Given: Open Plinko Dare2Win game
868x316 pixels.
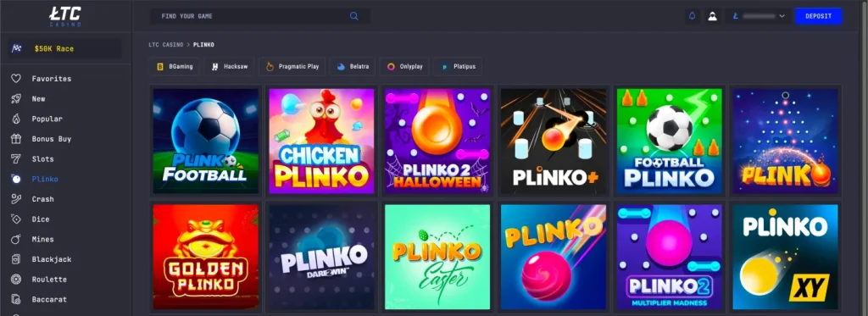Looking at the screenshot, I should [x=321, y=257].
